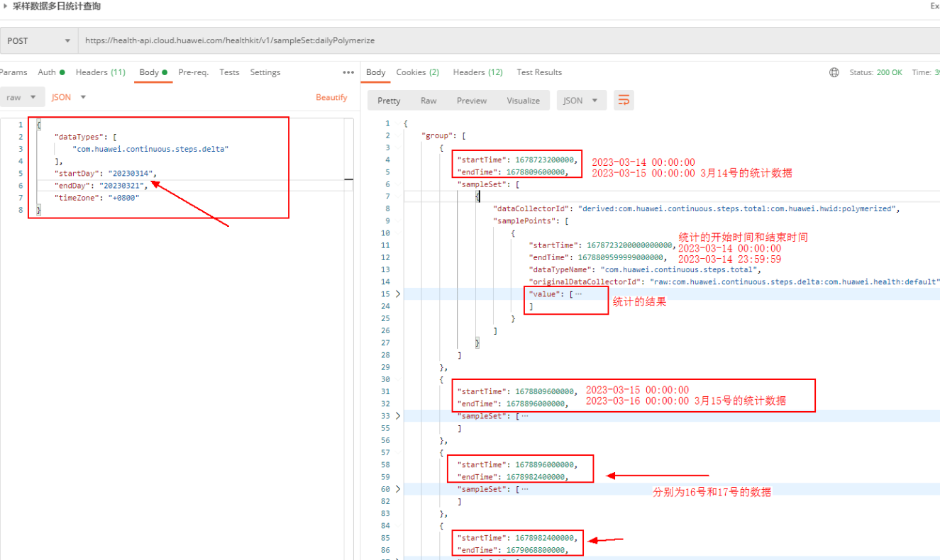Switch to the request Params tab
Image resolution: width=940 pixels, height=560 pixels.
click(13, 72)
